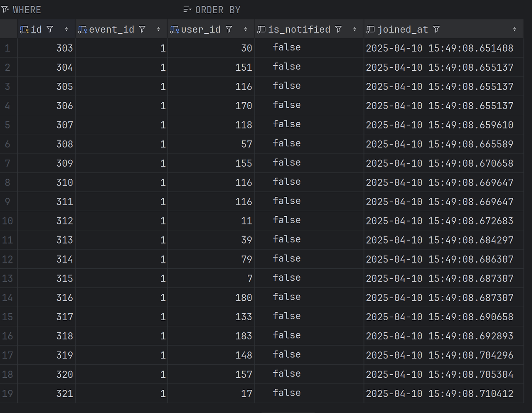Screen dimensions: 532x413
Task: Select the is_notified column header
Action: click(x=309, y=29)
